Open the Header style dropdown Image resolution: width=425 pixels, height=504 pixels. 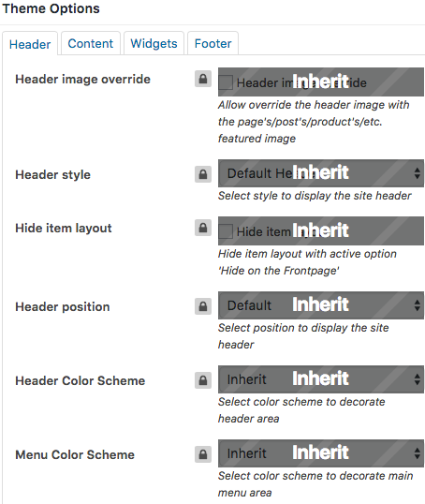coord(321,173)
